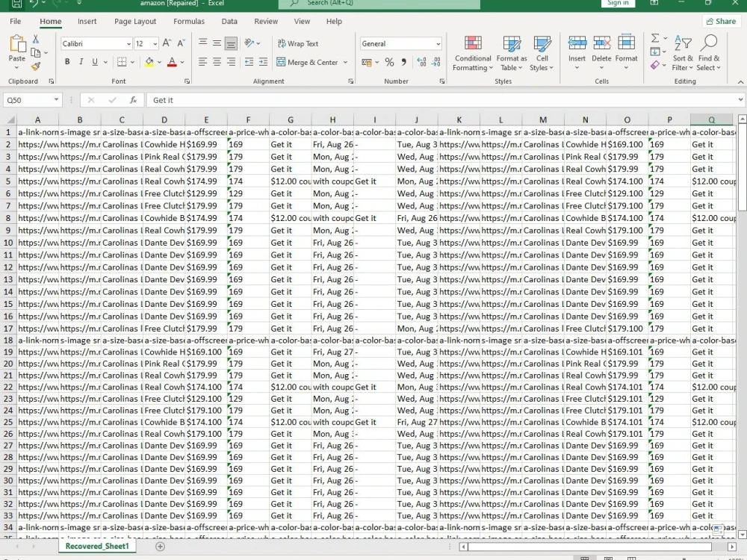Image resolution: width=747 pixels, height=560 pixels.
Task: Open the Fill down icon
Action: pyautogui.click(x=656, y=52)
